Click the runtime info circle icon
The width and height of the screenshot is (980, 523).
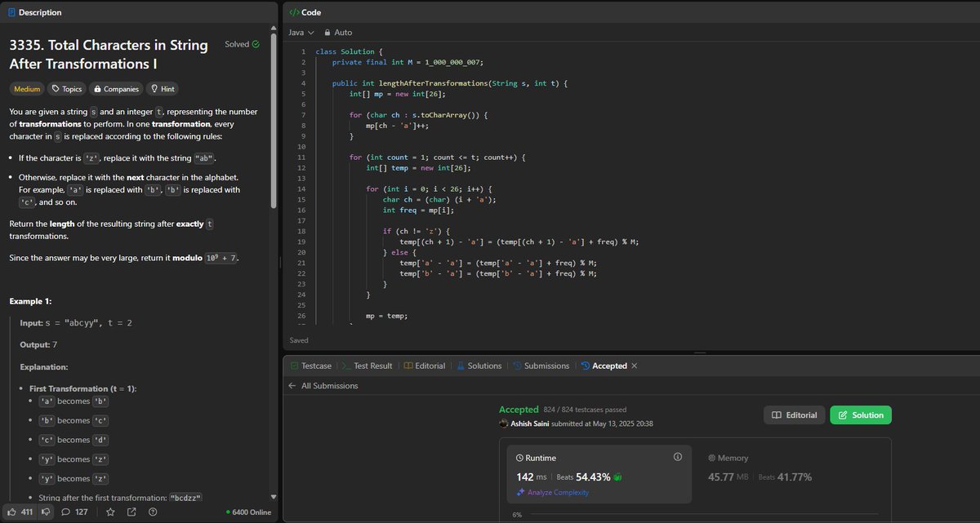pyautogui.click(x=677, y=457)
